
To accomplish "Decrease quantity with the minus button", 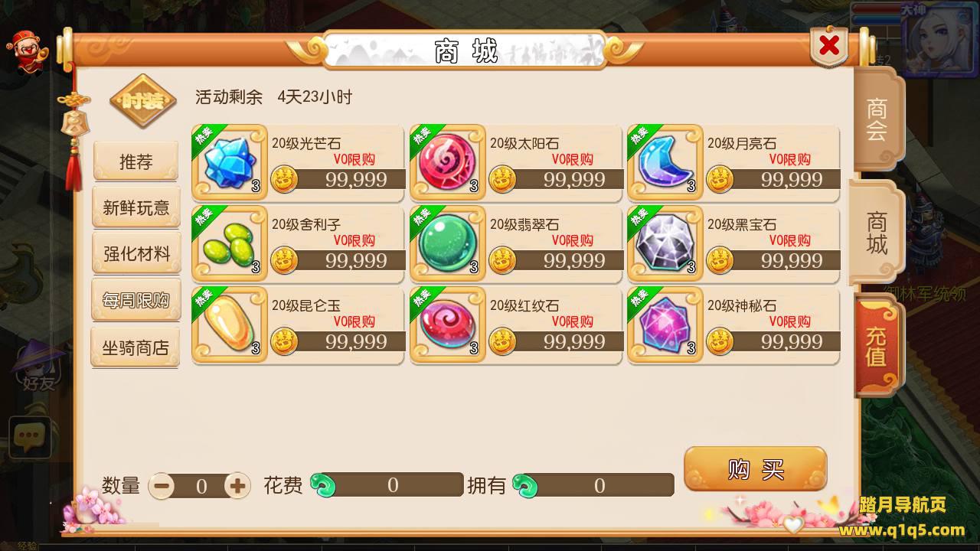I will coord(162,485).
